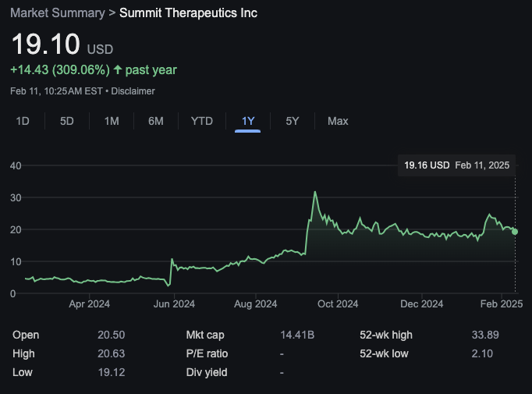Click the Jun 2024 axis label
Screen dimensions: 532x394
pos(174,304)
